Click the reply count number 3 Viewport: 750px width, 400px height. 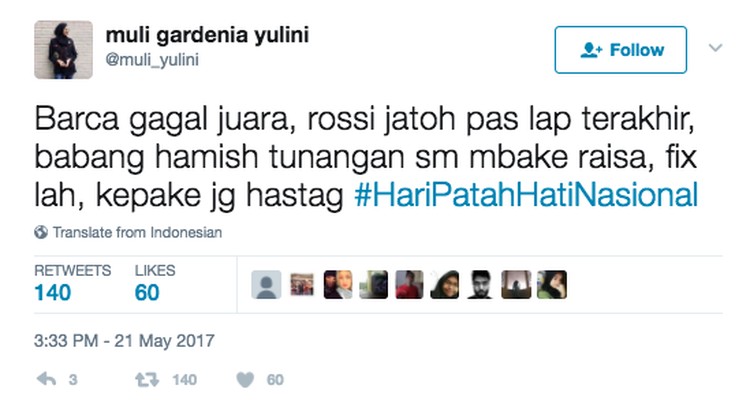coord(73,380)
